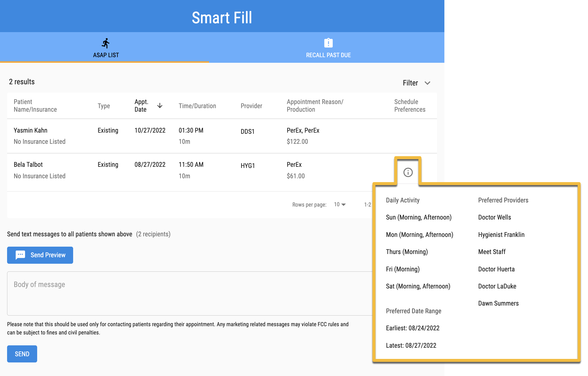588x376 pixels.
Task: Select the Bela Talbot patient row
Action: [28, 164]
